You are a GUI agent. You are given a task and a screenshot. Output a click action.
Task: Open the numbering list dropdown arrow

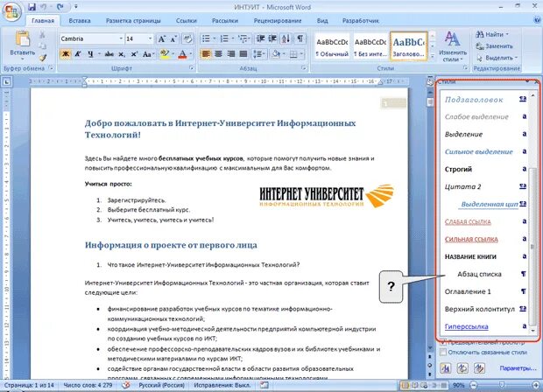233,38
